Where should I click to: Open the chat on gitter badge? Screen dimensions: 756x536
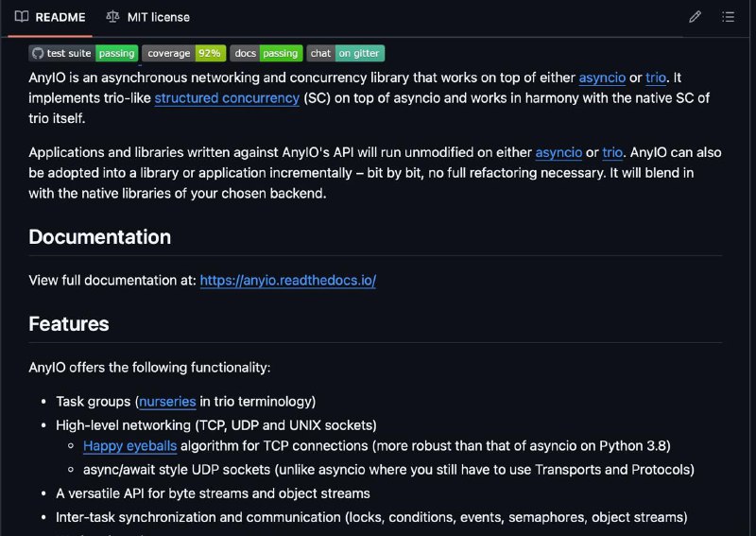pos(345,53)
